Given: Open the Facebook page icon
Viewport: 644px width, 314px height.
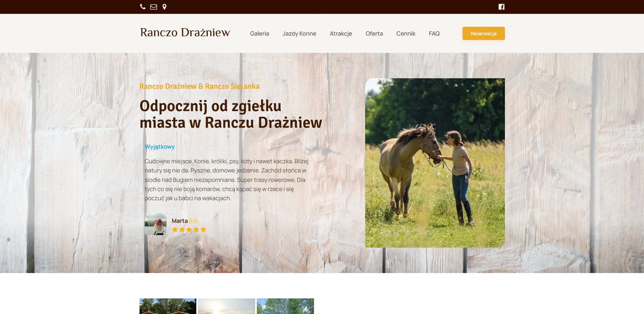Looking at the screenshot, I should pyautogui.click(x=502, y=6).
